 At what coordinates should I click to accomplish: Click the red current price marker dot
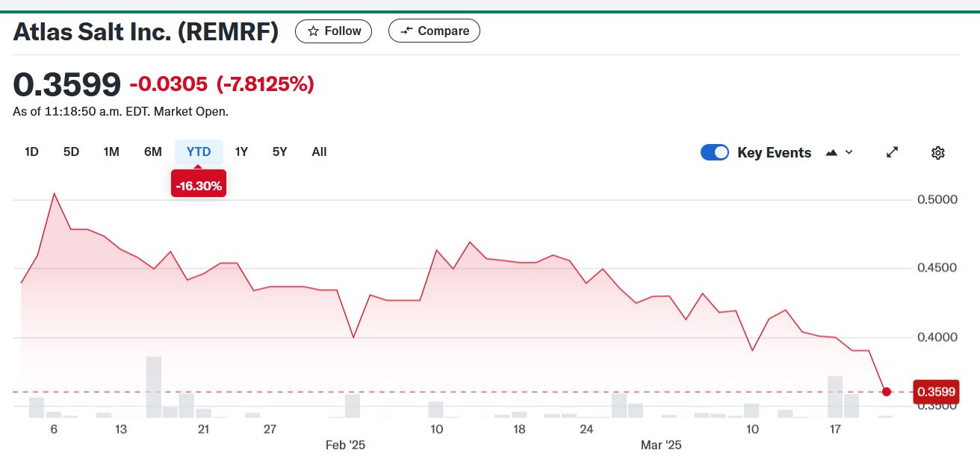coord(887,392)
